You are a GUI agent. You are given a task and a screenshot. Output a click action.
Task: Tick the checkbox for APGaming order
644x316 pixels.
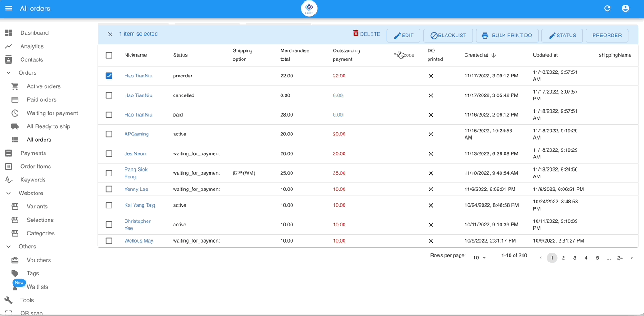point(109,134)
